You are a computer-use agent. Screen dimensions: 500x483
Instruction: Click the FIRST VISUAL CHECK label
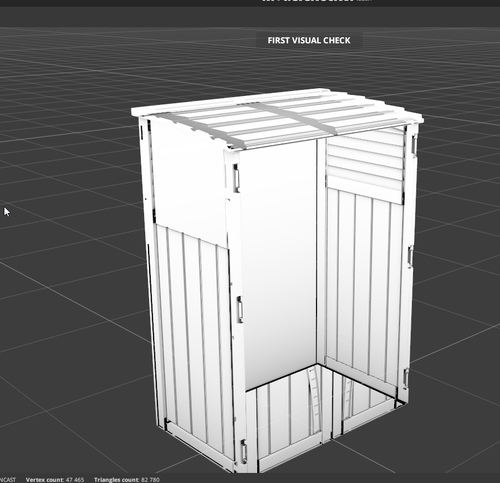pyautogui.click(x=309, y=41)
